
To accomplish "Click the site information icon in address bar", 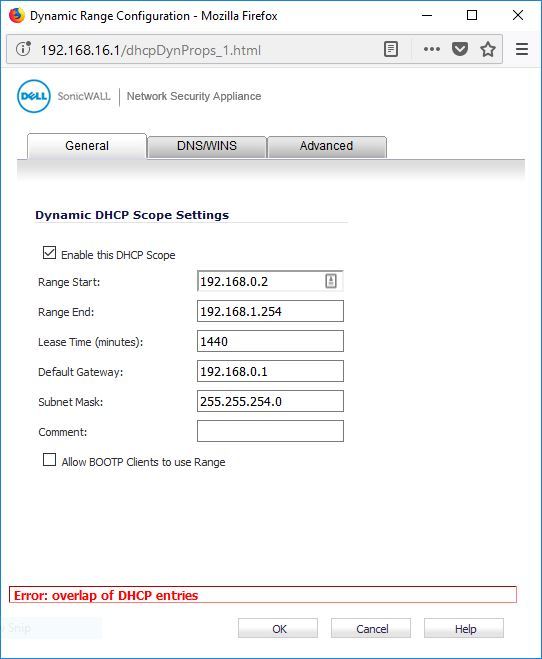I will click(23, 49).
